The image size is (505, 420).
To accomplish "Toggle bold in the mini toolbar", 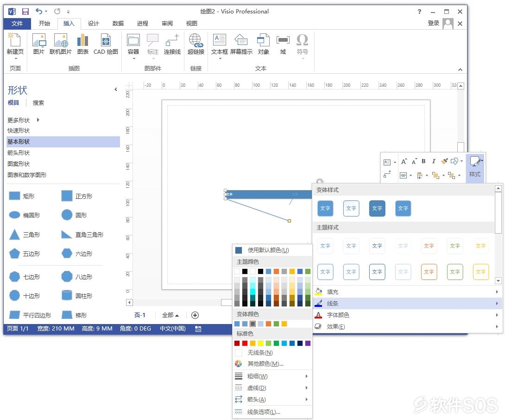I will coord(423,161).
